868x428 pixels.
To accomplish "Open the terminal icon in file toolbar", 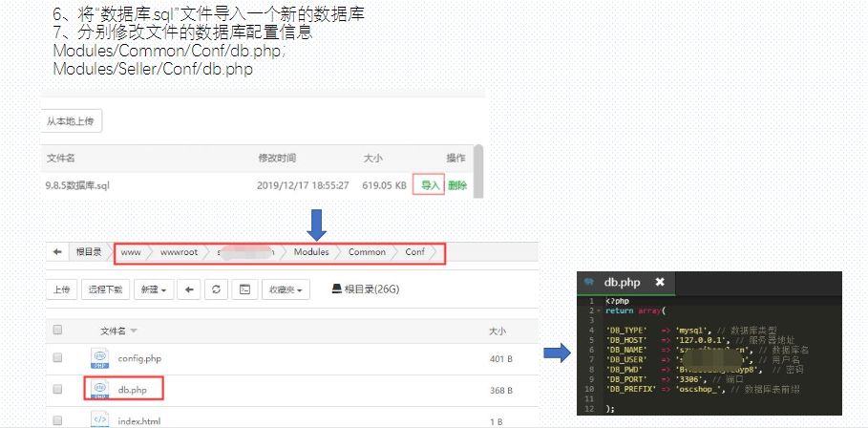I will [x=244, y=289].
